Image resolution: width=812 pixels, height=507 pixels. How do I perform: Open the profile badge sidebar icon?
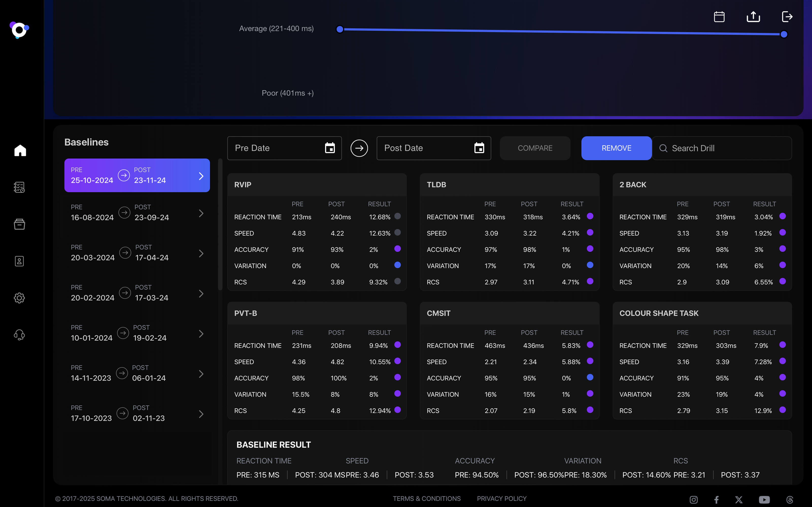click(20, 261)
